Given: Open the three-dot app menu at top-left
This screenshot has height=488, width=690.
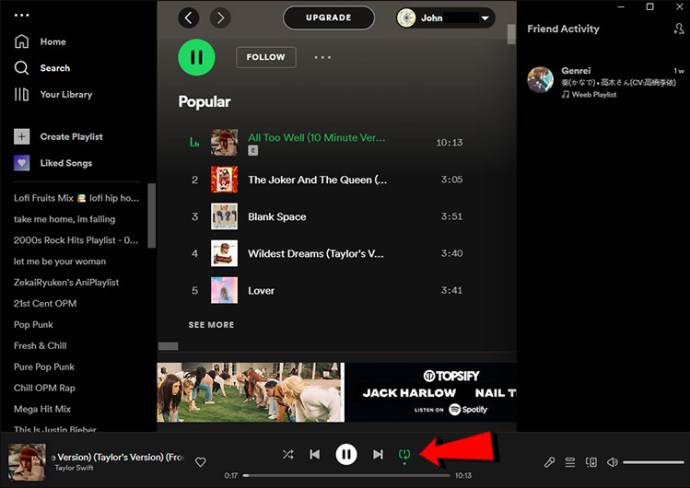Looking at the screenshot, I should (x=22, y=15).
